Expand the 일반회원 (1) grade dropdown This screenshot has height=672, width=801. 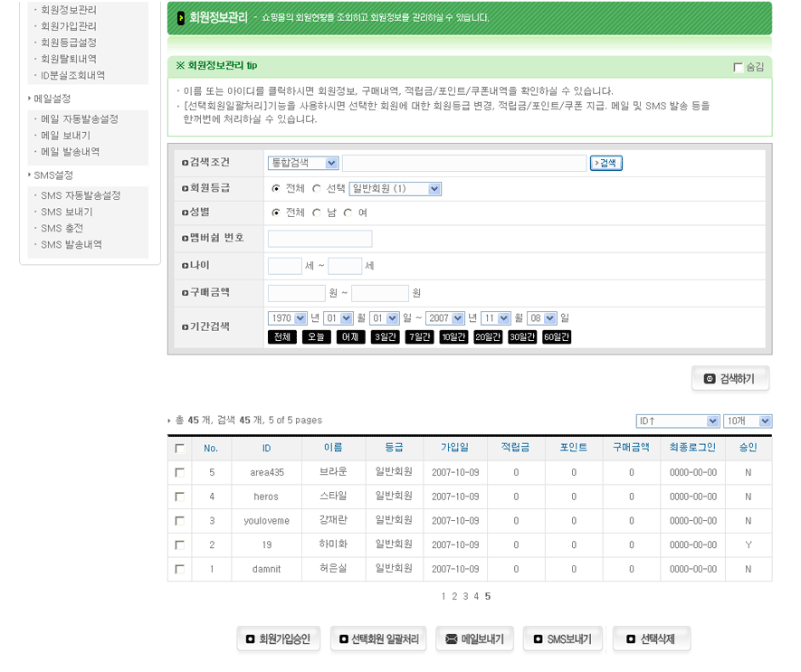pos(395,188)
